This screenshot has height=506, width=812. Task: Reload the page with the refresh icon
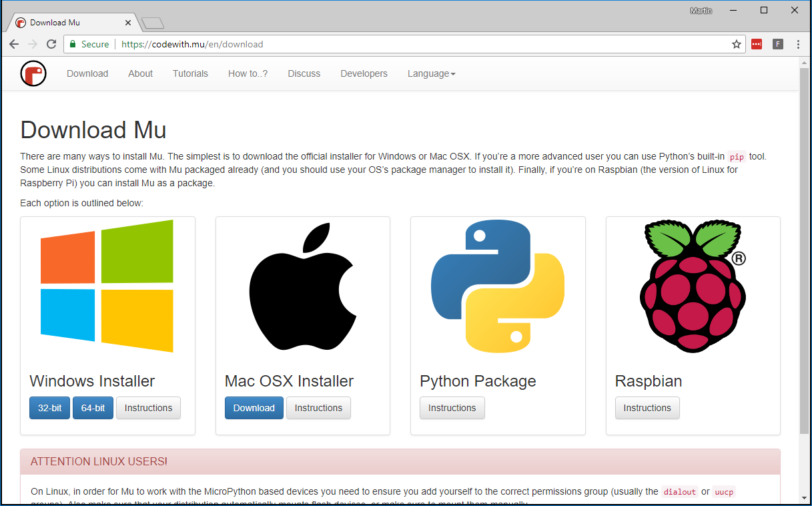(51, 44)
